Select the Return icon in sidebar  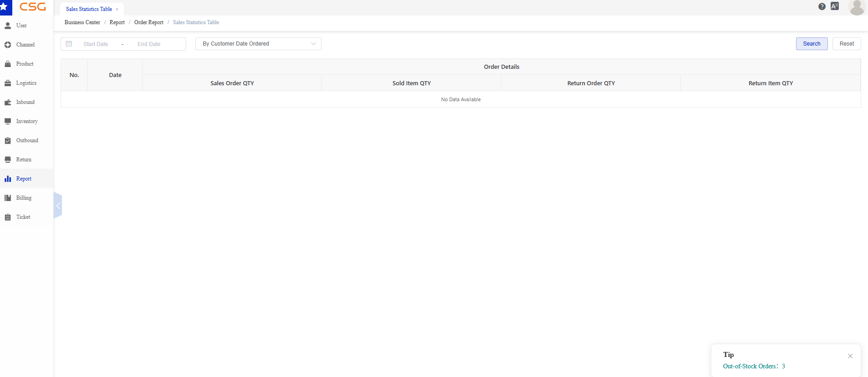[x=8, y=160]
